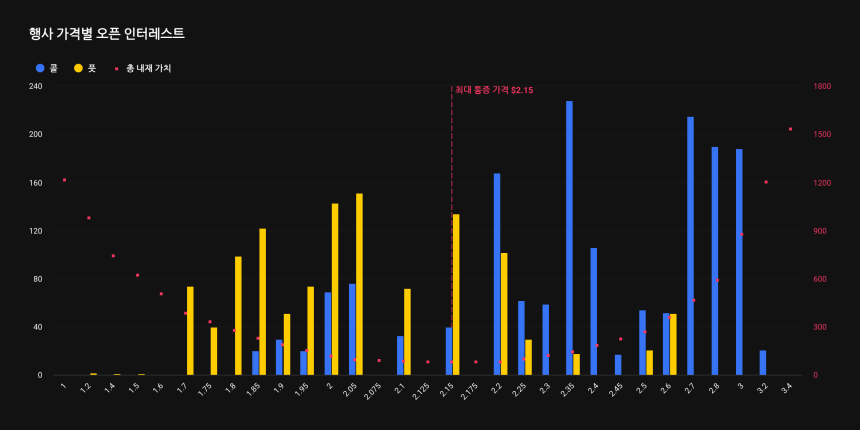Viewport: 860px width, 430px height.
Task: Select the yellow put bar at strike 1.7
Action: pyautogui.click(x=190, y=331)
